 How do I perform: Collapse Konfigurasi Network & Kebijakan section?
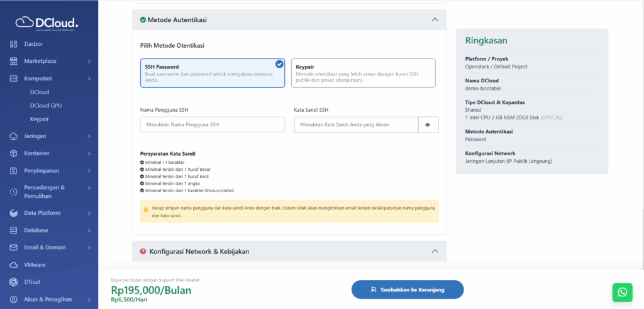(x=435, y=251)
